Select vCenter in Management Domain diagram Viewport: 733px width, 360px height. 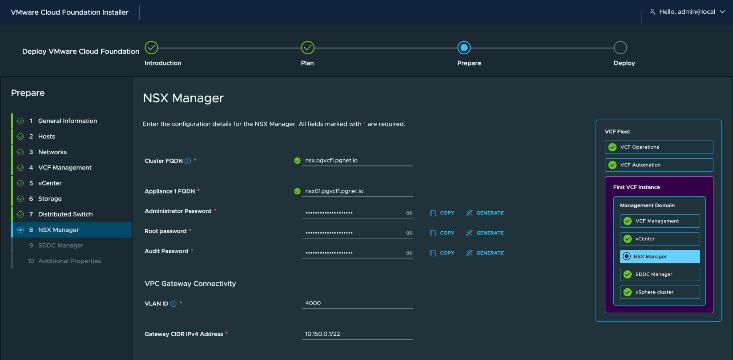(660, 239)
